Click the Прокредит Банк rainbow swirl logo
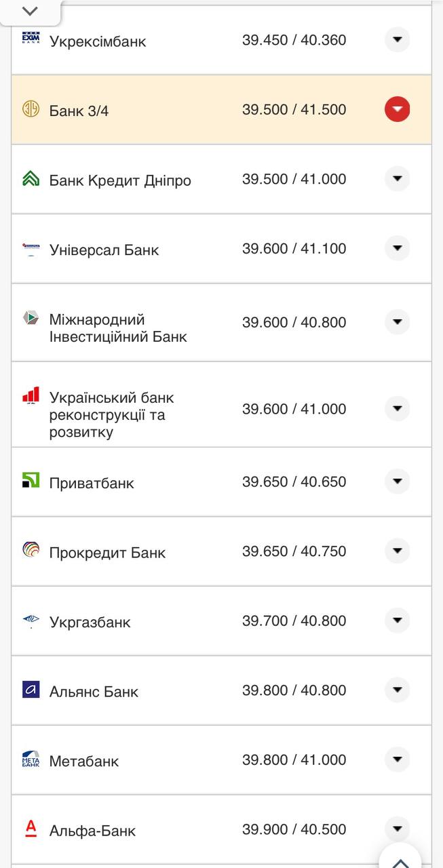The height and width of the screenshot is (868, 443). coord(31,551)
